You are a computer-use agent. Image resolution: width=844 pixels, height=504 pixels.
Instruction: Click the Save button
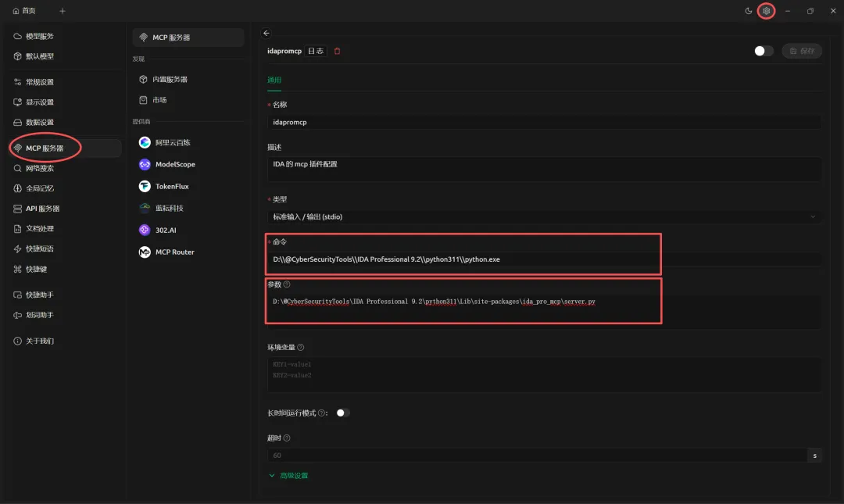(x=802, y=51)
